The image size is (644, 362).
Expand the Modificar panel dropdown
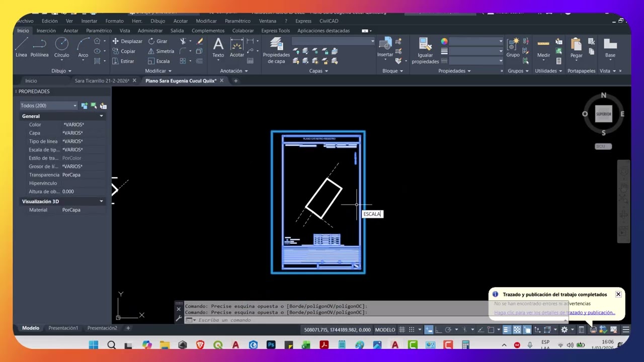pos(158,71)
